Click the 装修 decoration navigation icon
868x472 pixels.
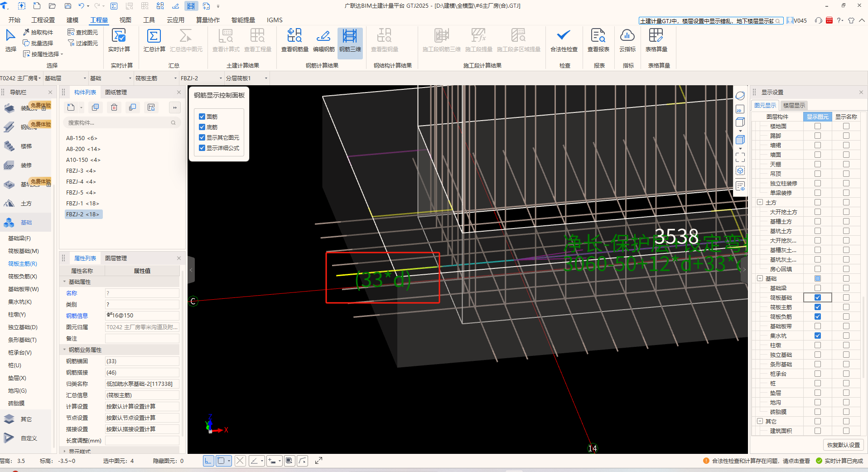click(x=10, y=165)
